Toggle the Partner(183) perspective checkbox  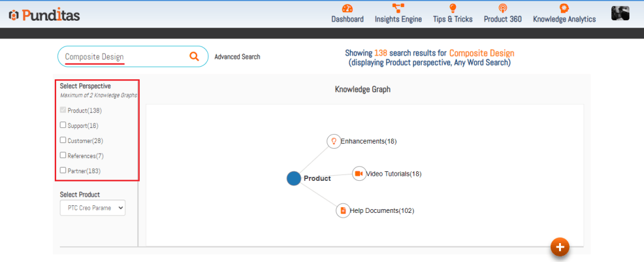(63, 170)
